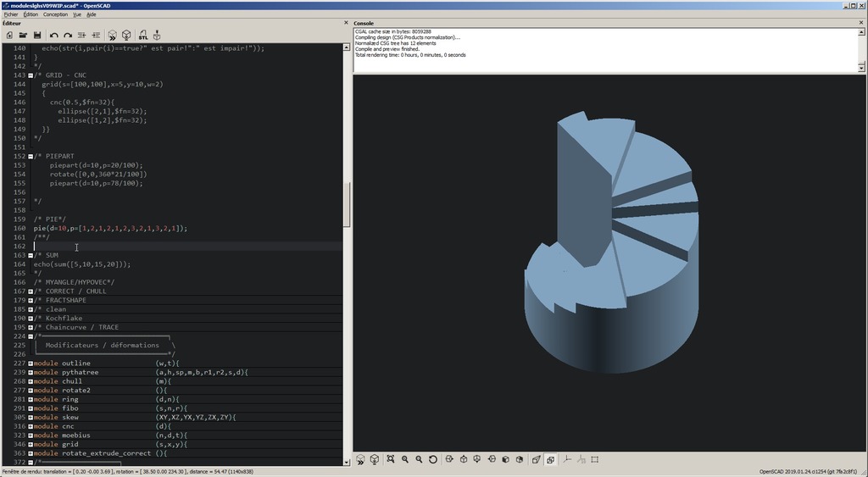
Task: Zoom in using the viewer toolbar magnifier
Action: 405,459
